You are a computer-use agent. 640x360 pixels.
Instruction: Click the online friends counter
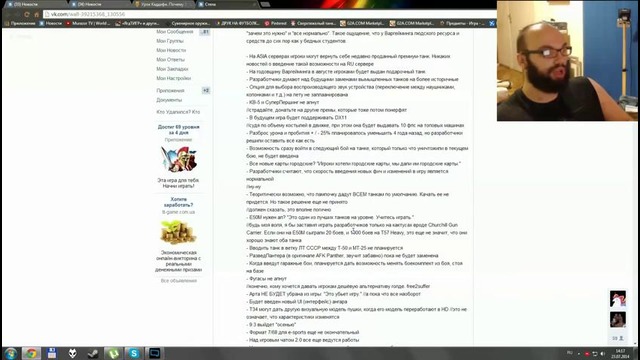tap(618, 338)
